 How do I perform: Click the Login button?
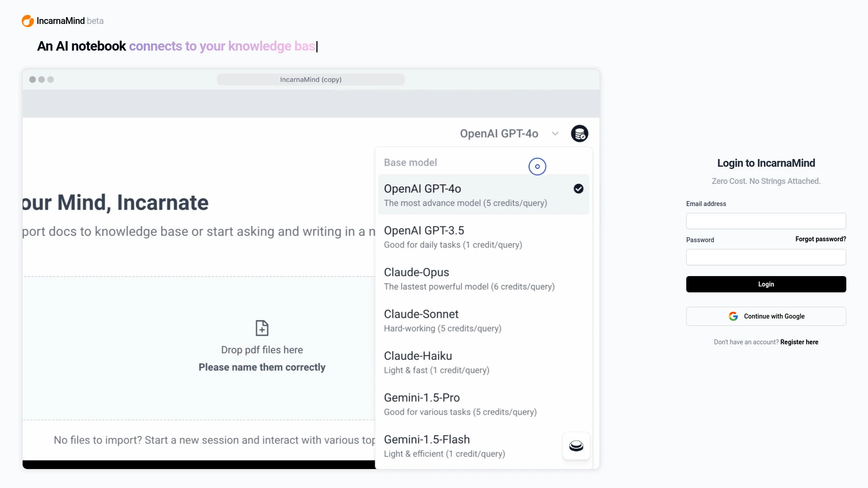tap(766, 284)
